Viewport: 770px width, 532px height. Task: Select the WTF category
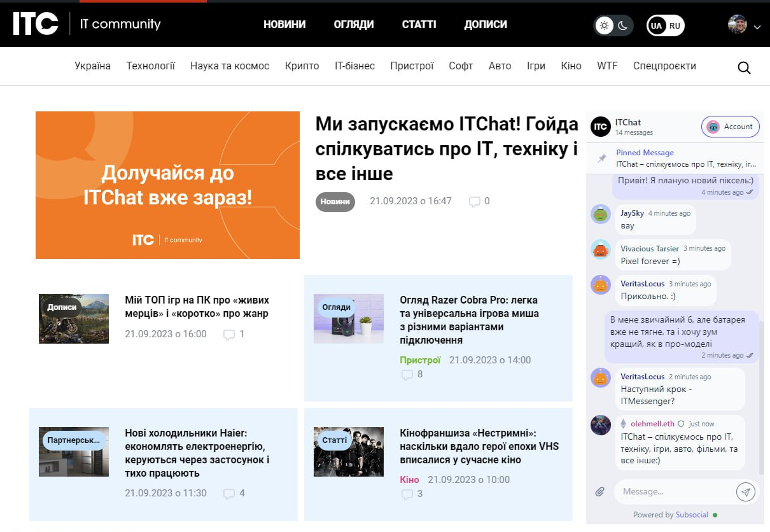(607, 66)
